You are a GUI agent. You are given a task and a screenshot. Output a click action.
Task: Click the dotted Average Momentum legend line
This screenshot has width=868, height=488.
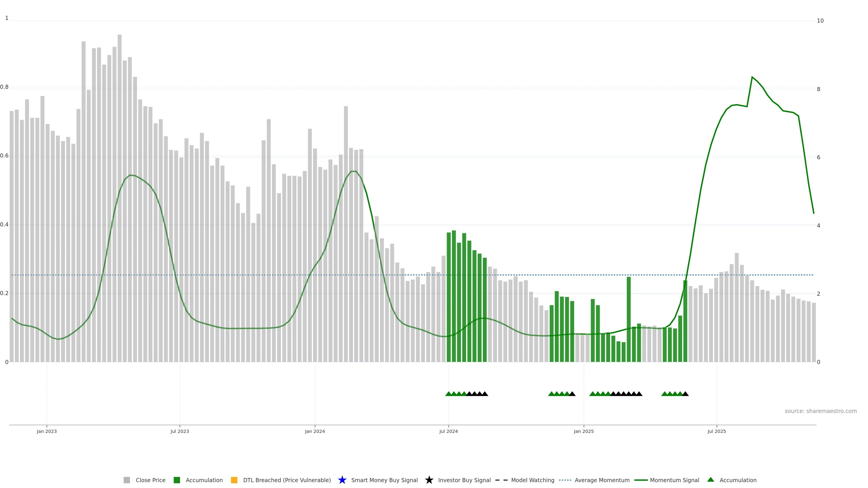pos(565,480)
